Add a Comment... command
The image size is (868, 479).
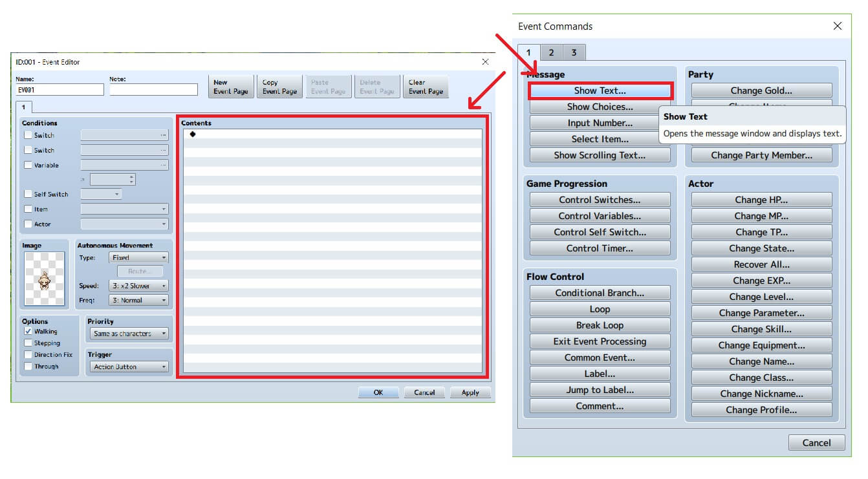coord(600,406)
